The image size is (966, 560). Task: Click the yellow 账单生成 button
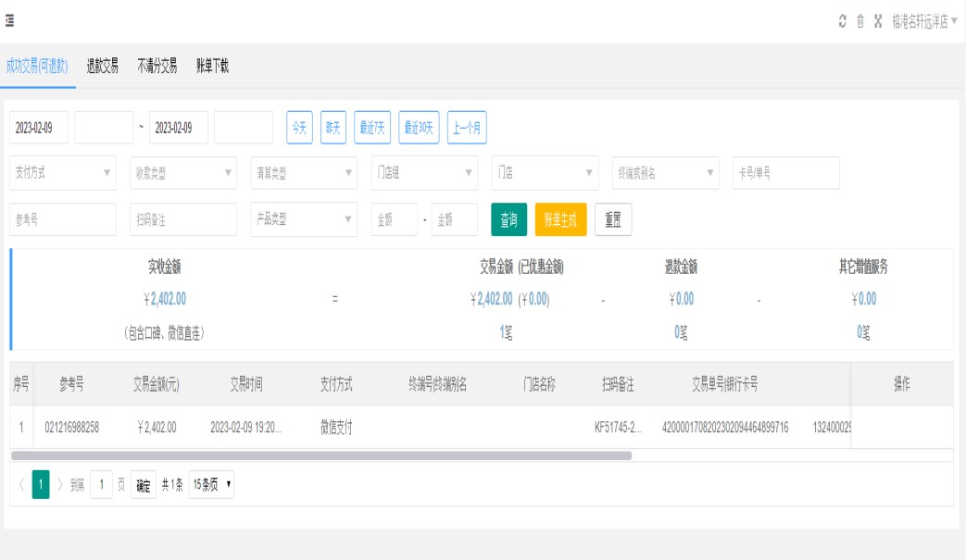pos(560,219)
